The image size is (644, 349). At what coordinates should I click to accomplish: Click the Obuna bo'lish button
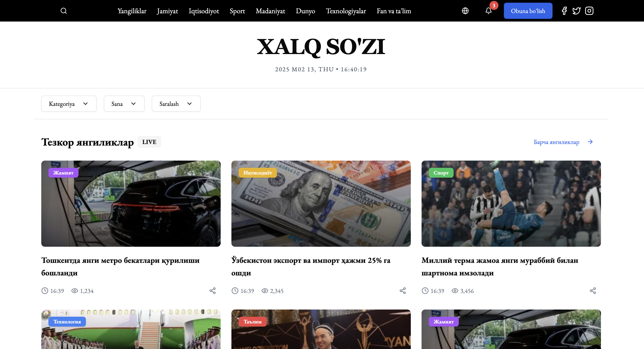(x=528, y=11)
